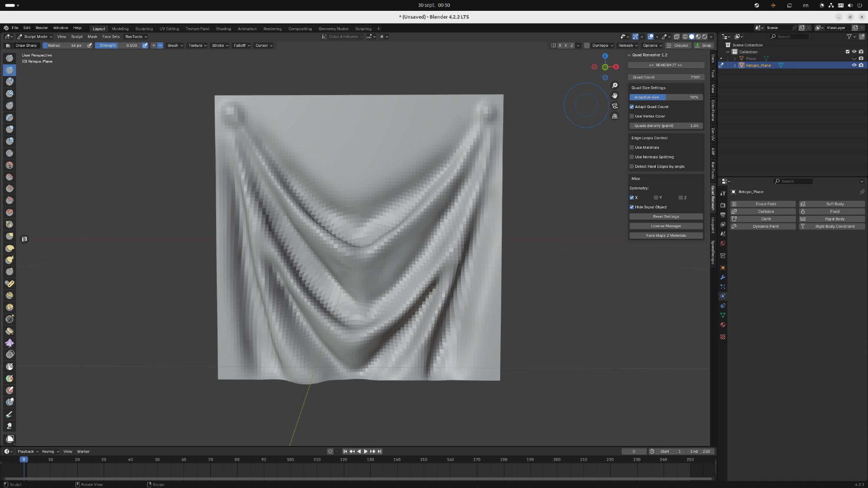Switch to the Sculpting workspace tab
This screenshot has width=868, height=488.
pyautogui.click(x=144, y=29)
